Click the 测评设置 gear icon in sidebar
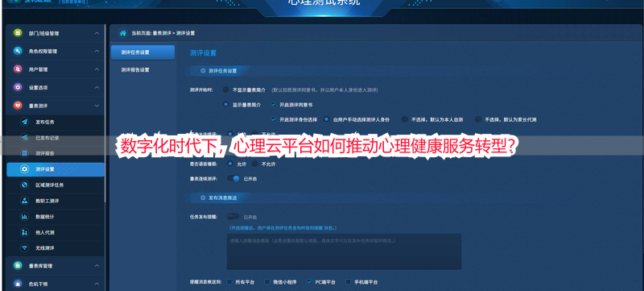This screenshot has width=644, height=291. click(x=25, y=169)
